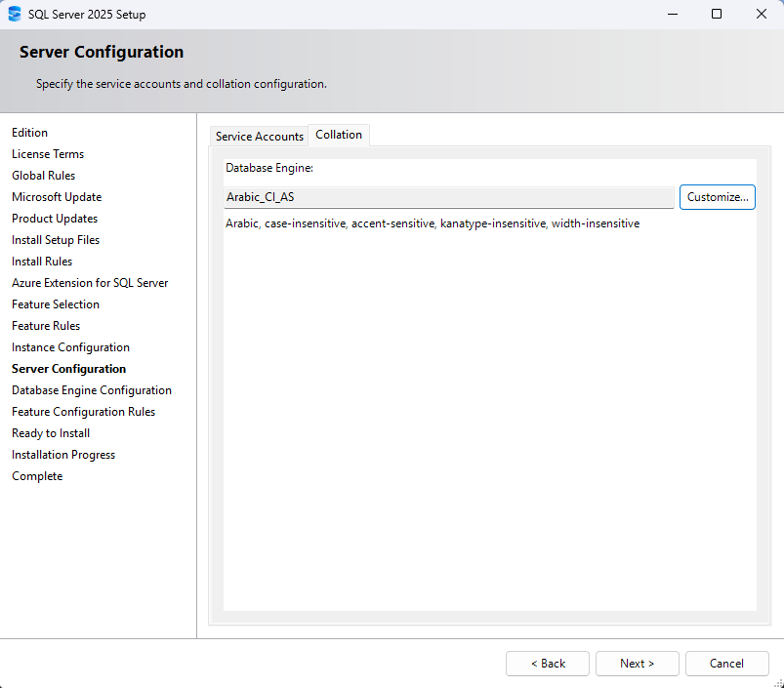This screenshot has height=688, width=784.
Task: Select Azure Extension for SQL Server
Action: (90, 282)
